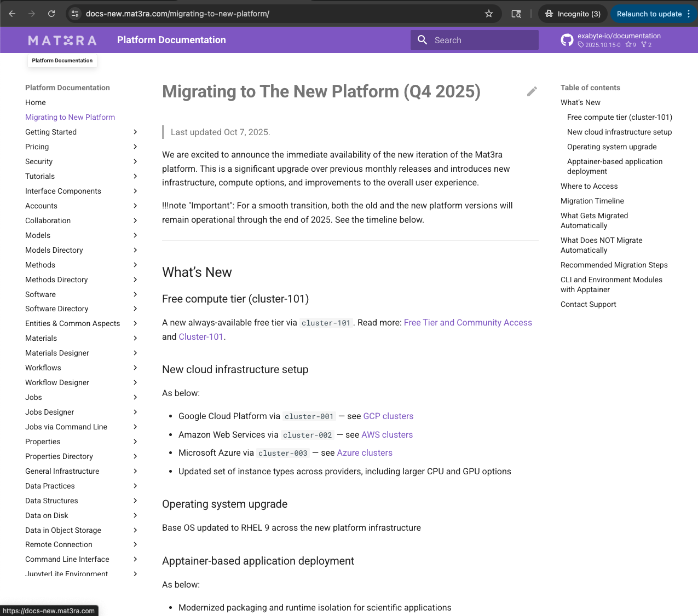This screenshot has height=616, width=698.
Task: Expand Getting Started section chevron
Action: click(x=135, y=132)
